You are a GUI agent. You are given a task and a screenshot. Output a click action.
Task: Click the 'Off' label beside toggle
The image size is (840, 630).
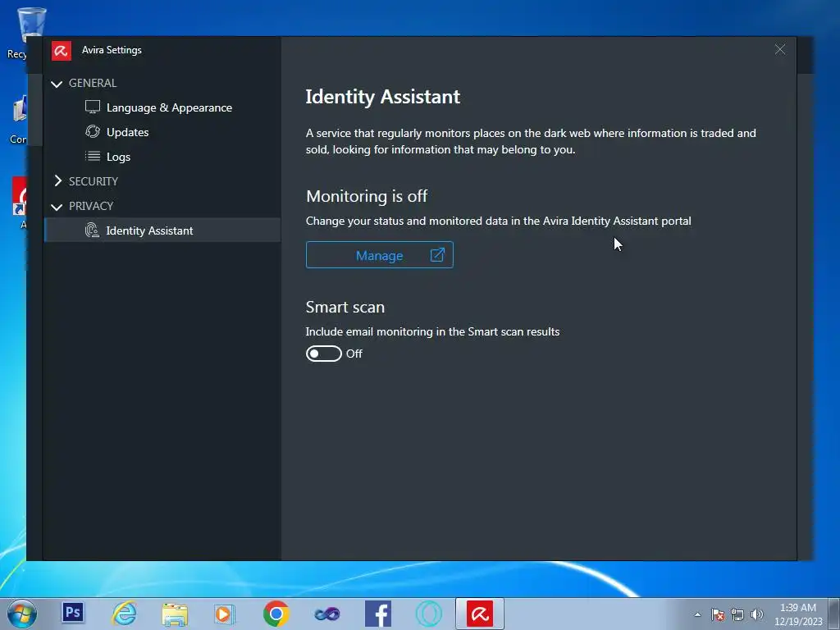pyautogui.click(x=354, y=354)
